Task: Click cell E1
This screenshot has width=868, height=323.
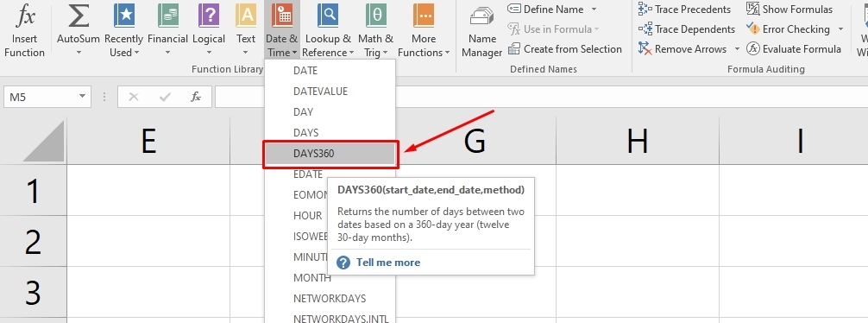Action: (148, 190)
